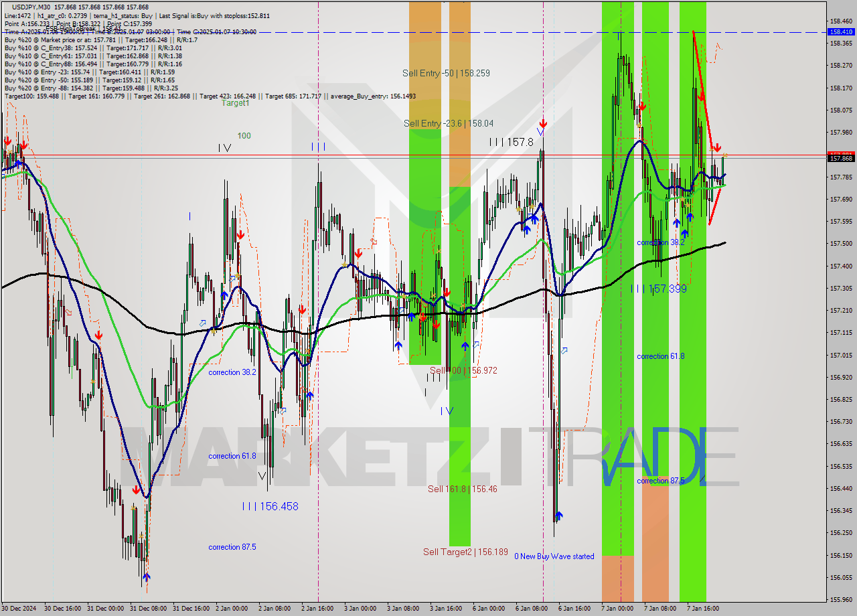The image size is (857, 616).
Task: Click the 157.690 value on the price axis
Action: coord(841,199)
